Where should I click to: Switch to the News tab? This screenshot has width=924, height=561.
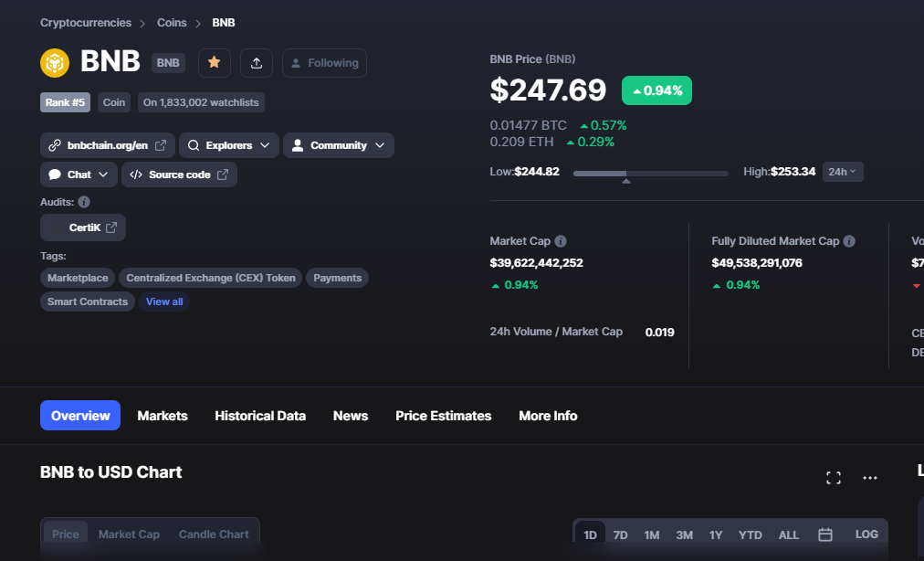(351, 416)
